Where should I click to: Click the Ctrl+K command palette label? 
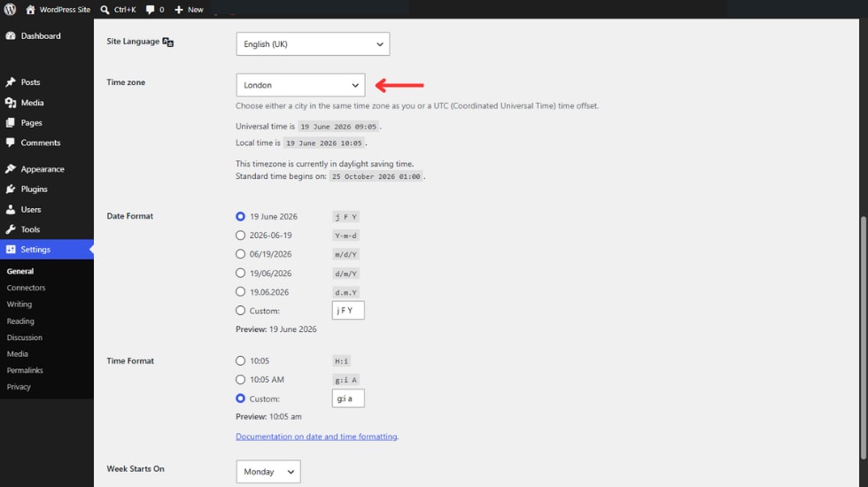125,10
